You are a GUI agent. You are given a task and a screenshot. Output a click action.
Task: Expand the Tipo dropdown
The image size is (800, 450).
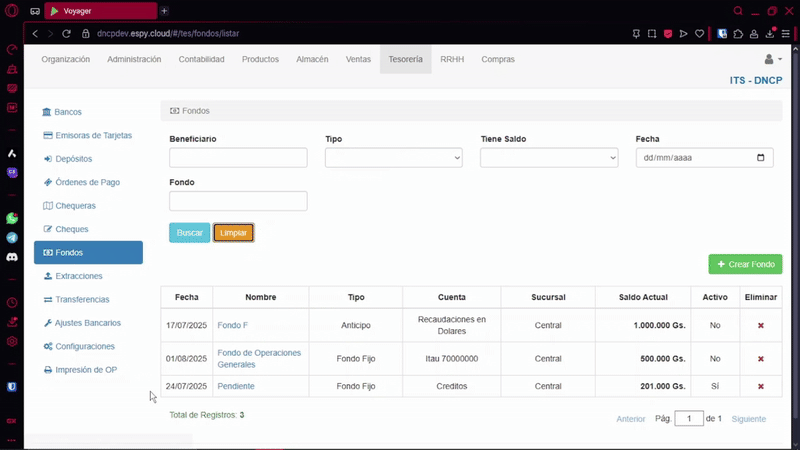coord(393,158)
